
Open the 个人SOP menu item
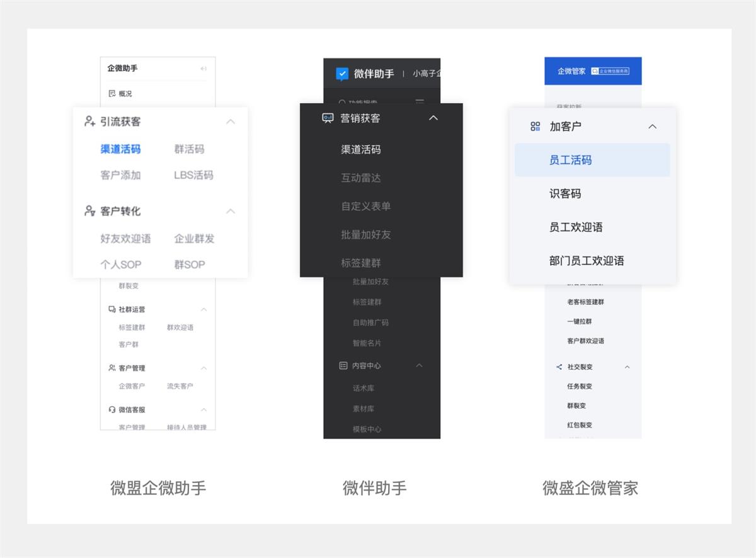120,265
